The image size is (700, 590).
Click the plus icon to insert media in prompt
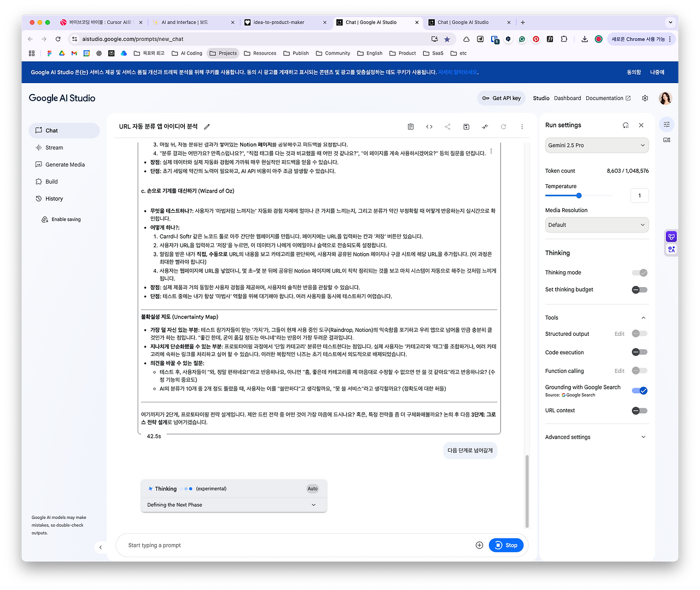coord(480,545)
